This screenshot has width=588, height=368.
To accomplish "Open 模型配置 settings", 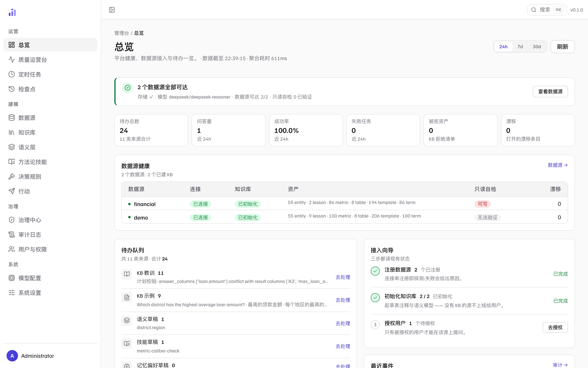I will [x=50, y=278].
